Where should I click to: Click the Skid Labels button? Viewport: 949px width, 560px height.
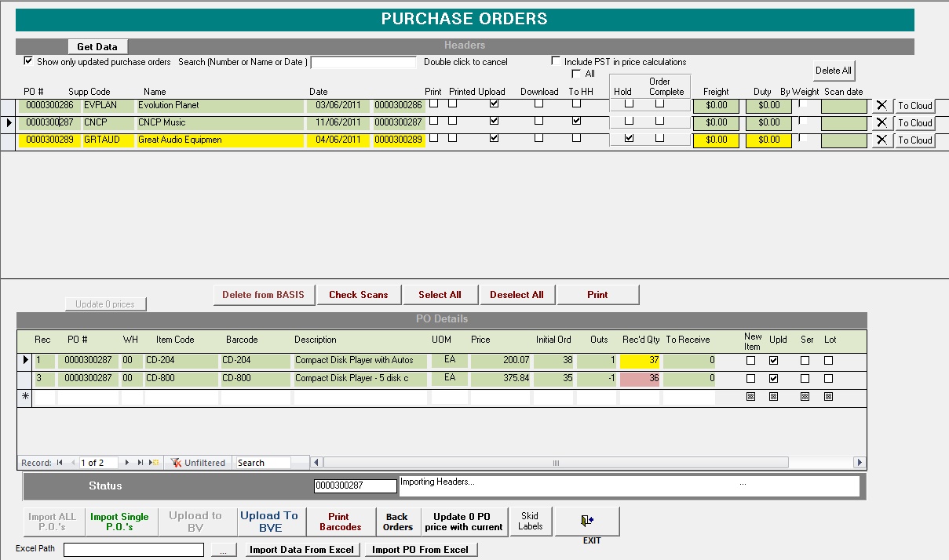(x=530, y=521)
